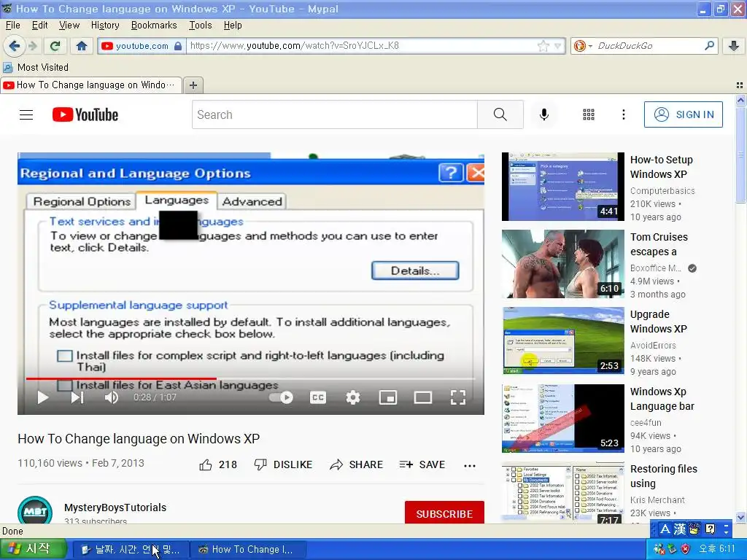Select the How To Change language tab
This screenshot has width=747, height=560.
tap(91, 85)
